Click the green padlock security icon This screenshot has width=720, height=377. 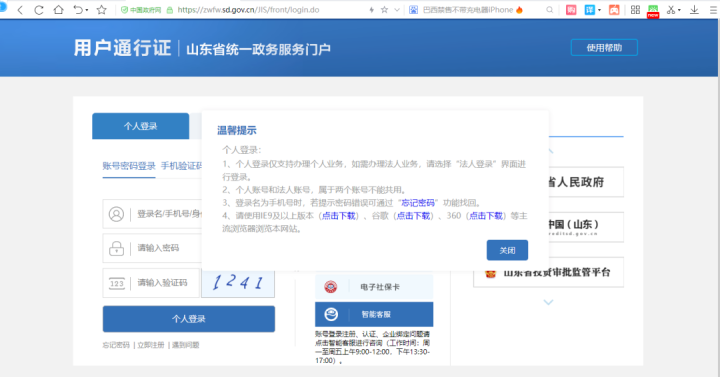169,10
